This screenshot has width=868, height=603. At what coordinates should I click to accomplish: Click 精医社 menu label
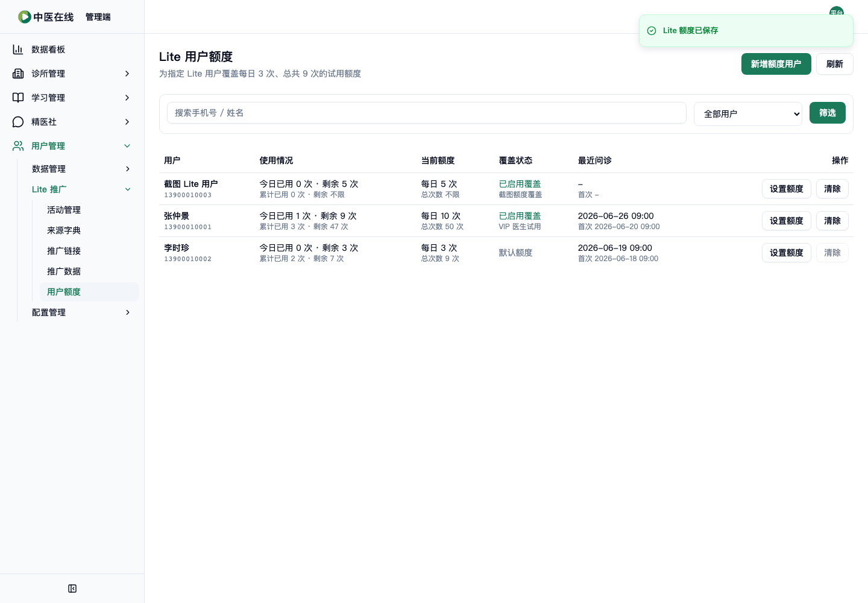pyautogui.click(x=44, y=122)
